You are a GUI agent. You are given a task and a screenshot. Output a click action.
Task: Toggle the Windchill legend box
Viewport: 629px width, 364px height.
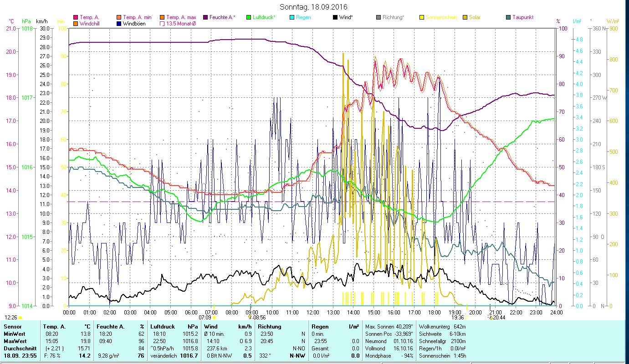pyautogui.click(x=76, y=24)
